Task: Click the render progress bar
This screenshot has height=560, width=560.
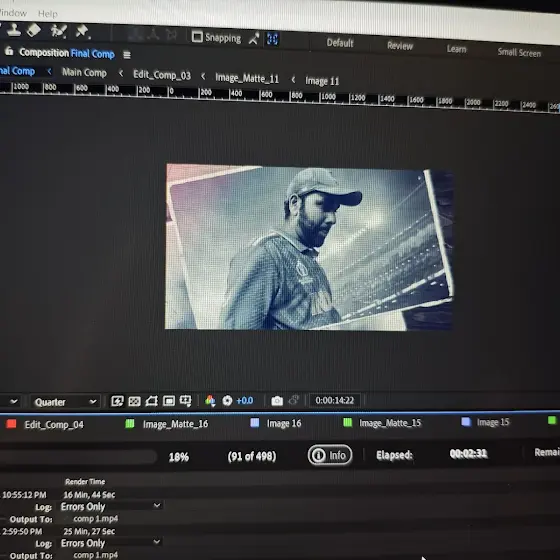Action: click(x=78, y=456)
